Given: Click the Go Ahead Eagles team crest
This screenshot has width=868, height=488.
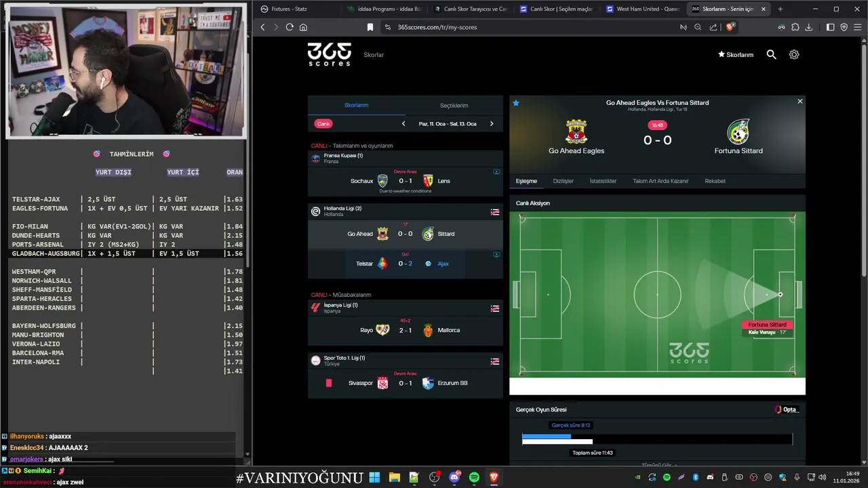Looking at the screenshot, I should click(x=576, y=131).
